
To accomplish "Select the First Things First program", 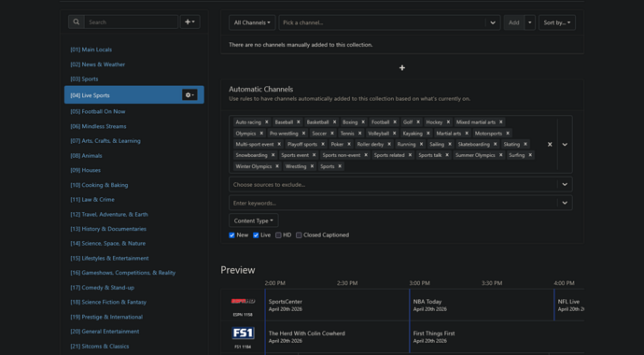I will click(497, 337).
